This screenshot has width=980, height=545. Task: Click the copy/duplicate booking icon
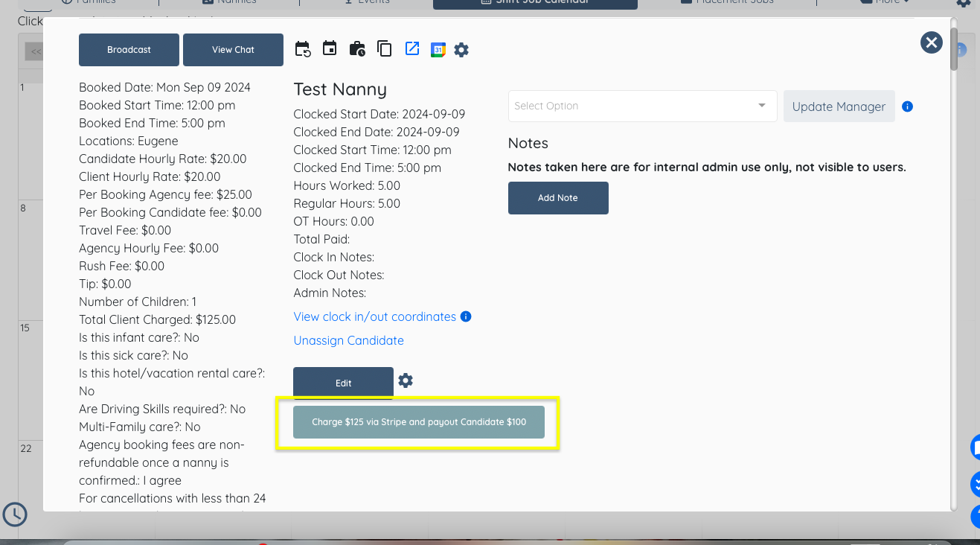pos(385,49)
